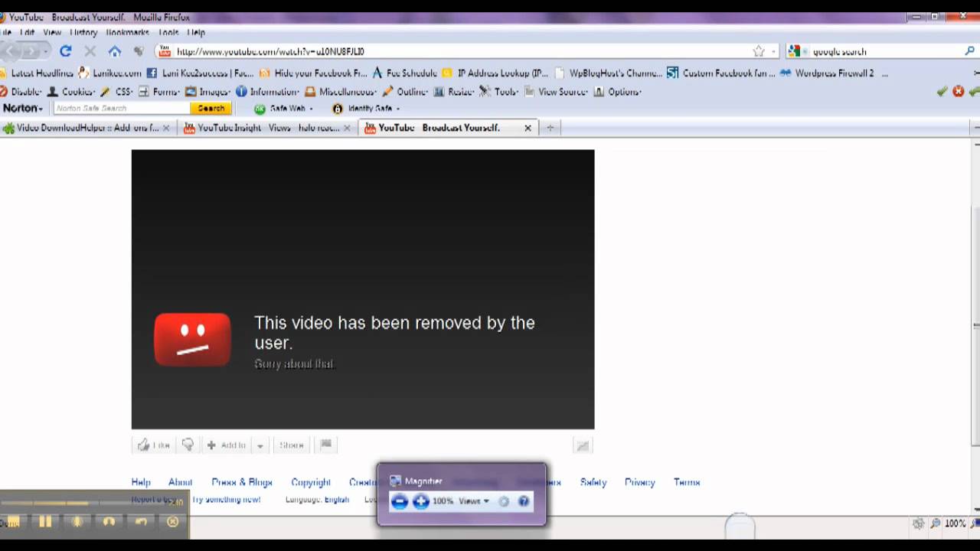Open the Information menu in developer toolbar
This screenshot has height=551, width=980.
tap(267, 92)
